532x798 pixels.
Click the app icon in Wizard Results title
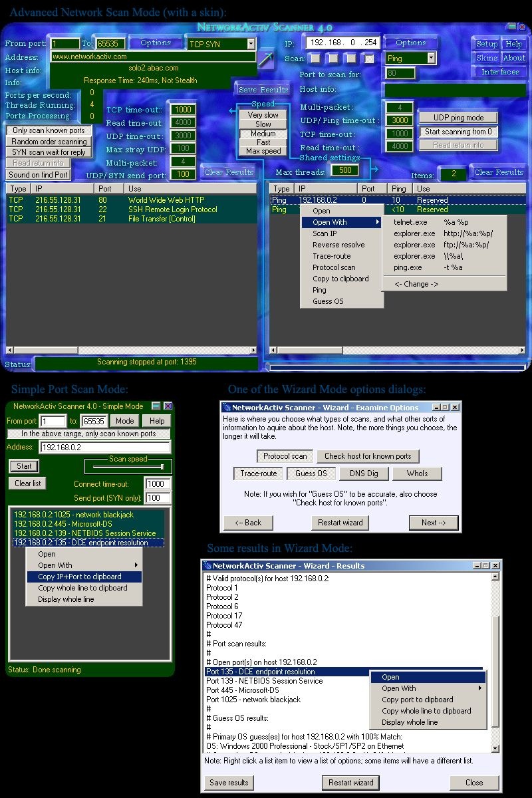[207, 566]
